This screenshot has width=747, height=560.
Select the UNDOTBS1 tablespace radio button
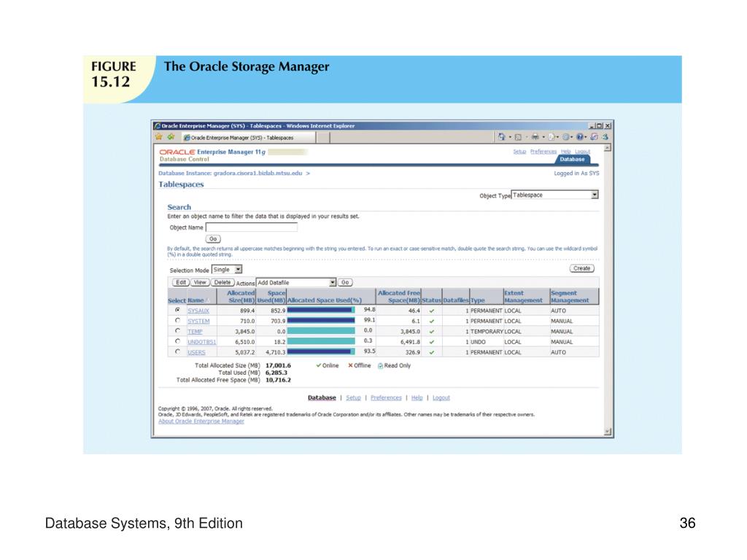(x=178, y=341)
